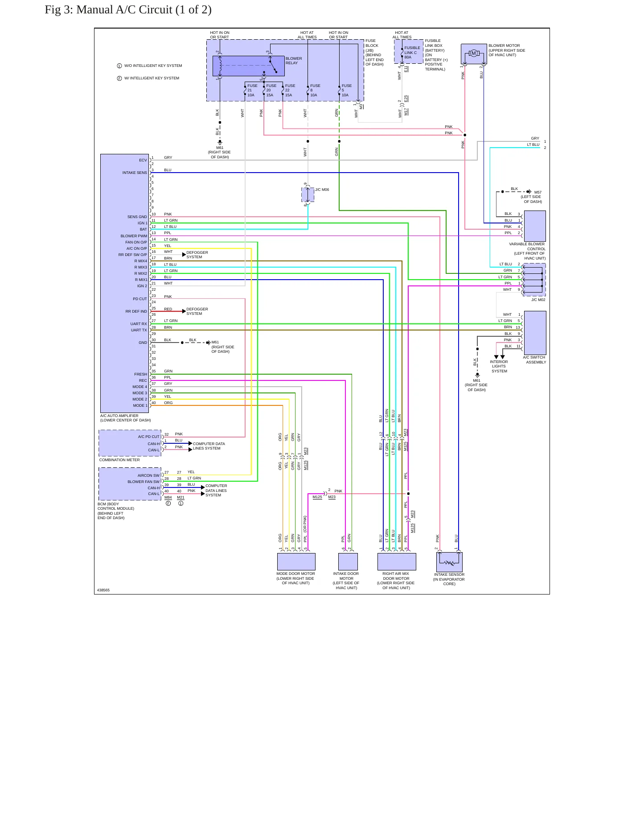Image resolution: width=644 pixels, height=834 pixels.
Task: Click the Variable Blower Control component box
Action: point(535,226)
